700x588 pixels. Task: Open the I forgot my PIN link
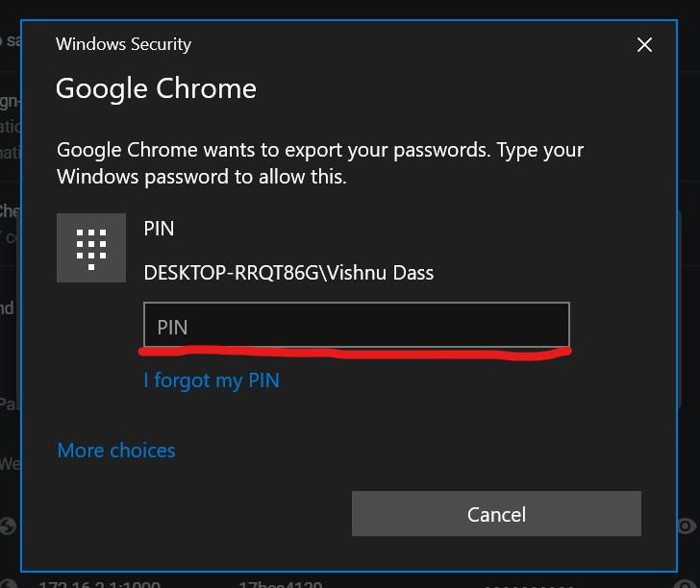pyautogui.click(x=212, y=380)
